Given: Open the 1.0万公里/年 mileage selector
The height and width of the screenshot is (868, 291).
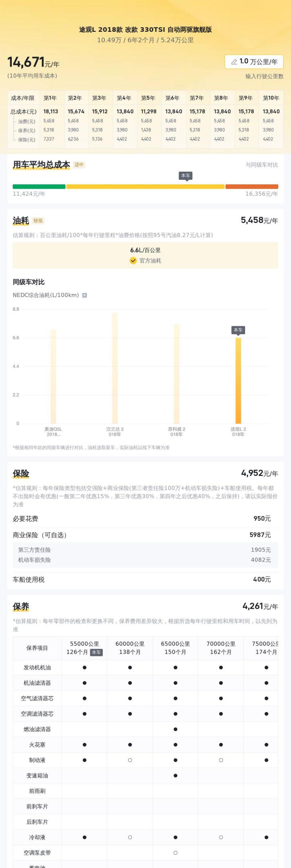Looking at the screenshot, I should [x=254, y=62].
